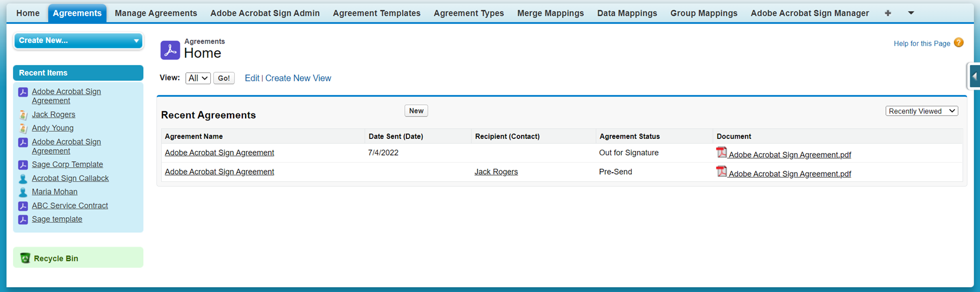The width and height of the screenshot is (980, 292).
Task: Click the New button in Recent Agreements
Action: coord(416,111)
